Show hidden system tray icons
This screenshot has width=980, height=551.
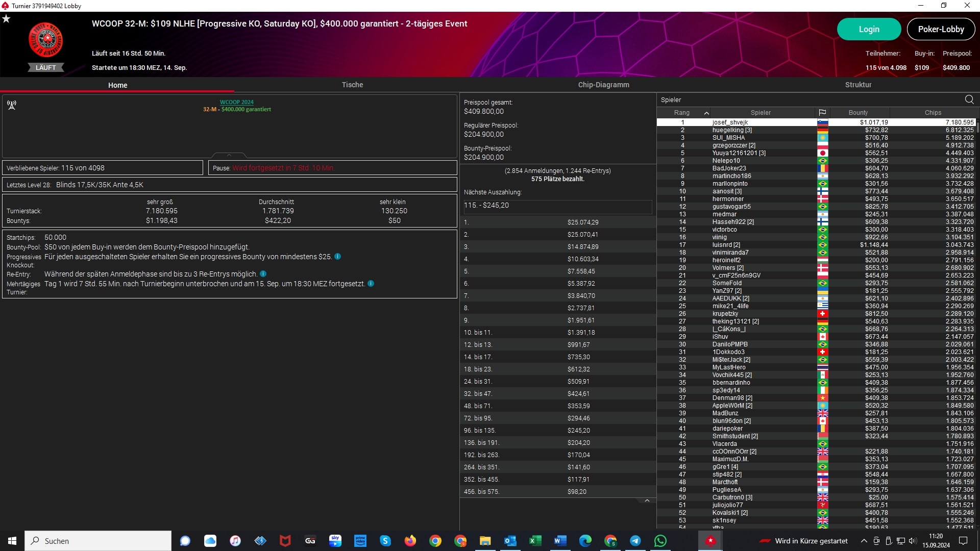864,541
